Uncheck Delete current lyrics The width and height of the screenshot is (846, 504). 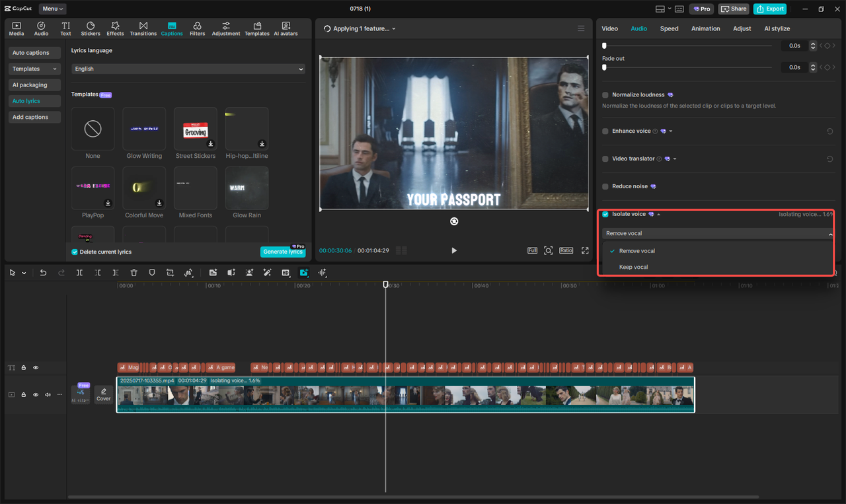tap(75, 252)
